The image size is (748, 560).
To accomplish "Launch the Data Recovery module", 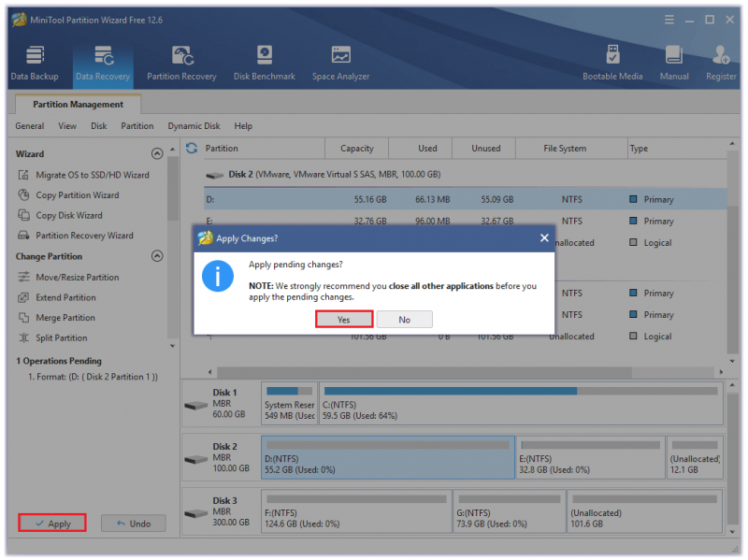I will coord(103,63).
